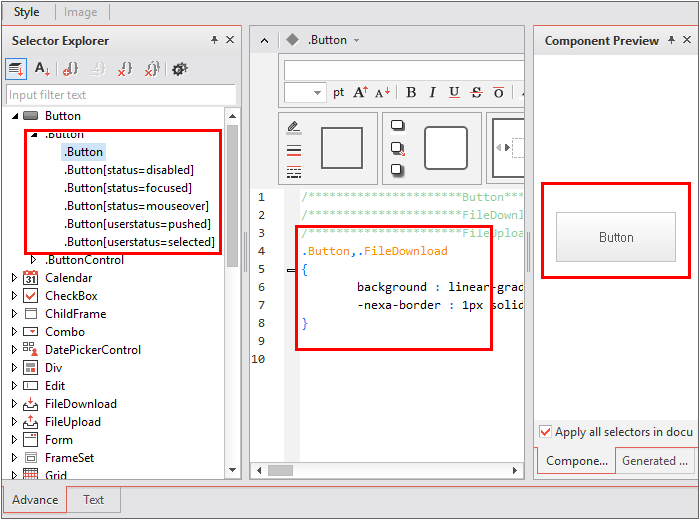Apply underline text decoration
The height and width of the screenshot is (519, 699).
454,93
